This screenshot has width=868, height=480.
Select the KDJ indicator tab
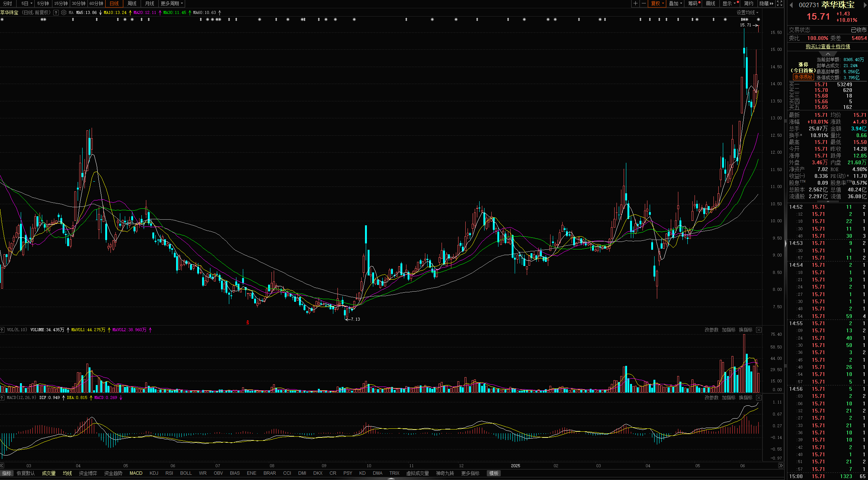coord(154,473)
